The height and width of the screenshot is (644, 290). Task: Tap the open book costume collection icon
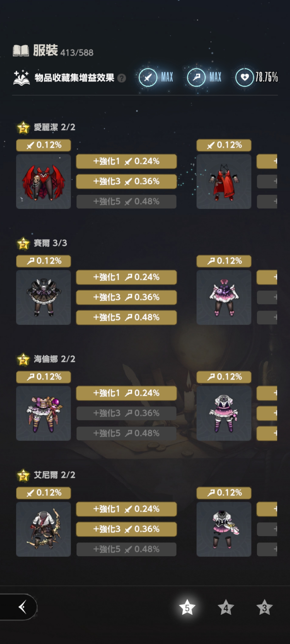click(x=21, y=50)
